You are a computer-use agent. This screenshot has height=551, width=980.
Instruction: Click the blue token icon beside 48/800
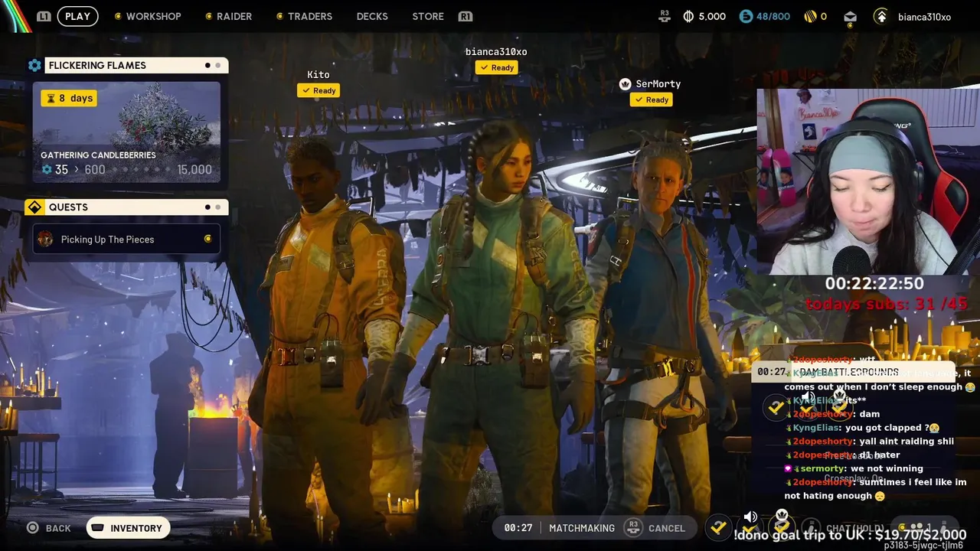click(x=746, y=16)
